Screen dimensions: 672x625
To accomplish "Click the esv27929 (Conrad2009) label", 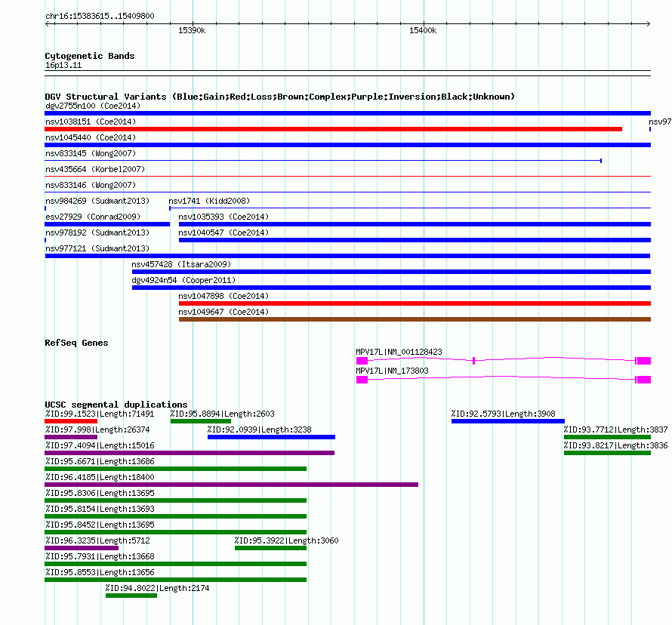I will pyautogui.click(x=93, y=217).
